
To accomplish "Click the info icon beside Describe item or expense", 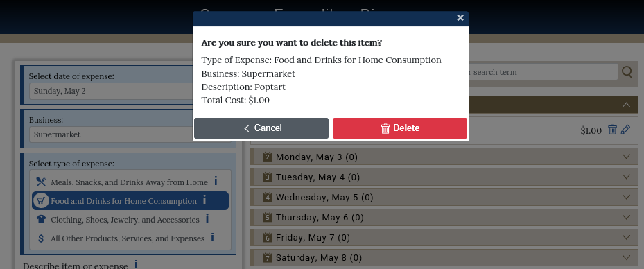I will (x=136, y=264).
